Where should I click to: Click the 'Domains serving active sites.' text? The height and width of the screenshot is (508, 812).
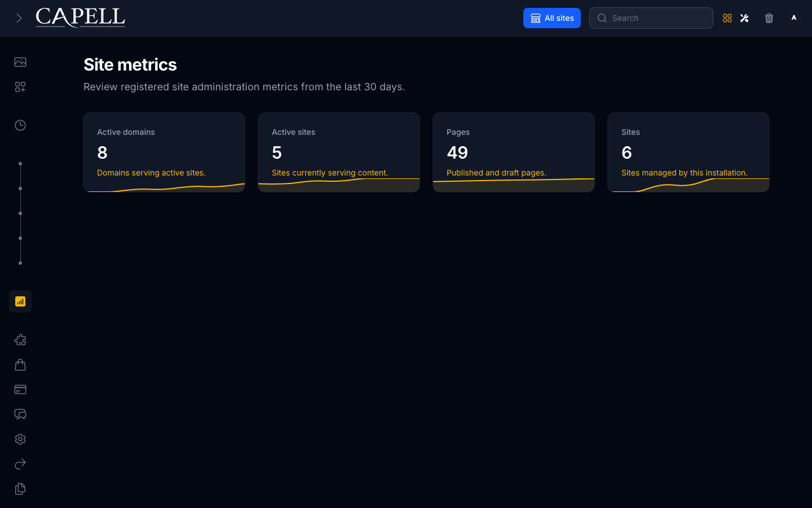[151, 173]
